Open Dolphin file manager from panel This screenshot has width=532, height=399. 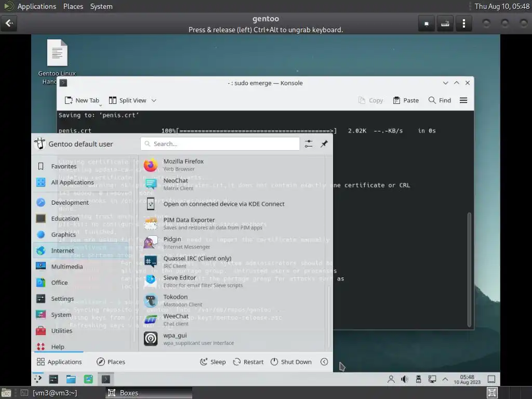71,379
